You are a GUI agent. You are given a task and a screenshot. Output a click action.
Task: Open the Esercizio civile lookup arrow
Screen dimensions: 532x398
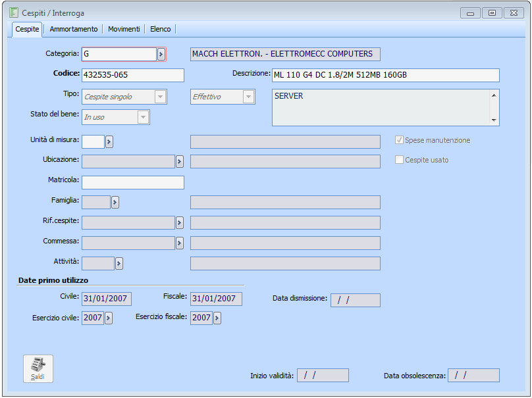click(108, 318)
